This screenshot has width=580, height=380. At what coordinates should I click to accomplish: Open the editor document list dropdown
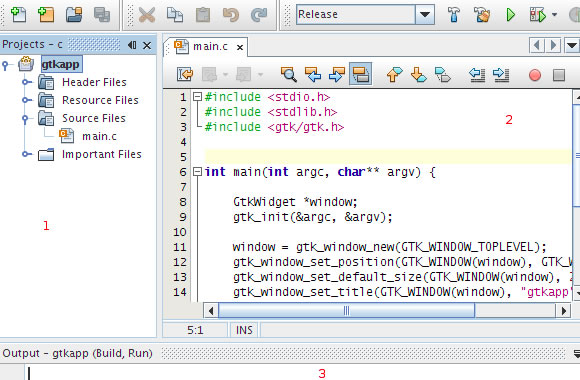tap(572, 46)
